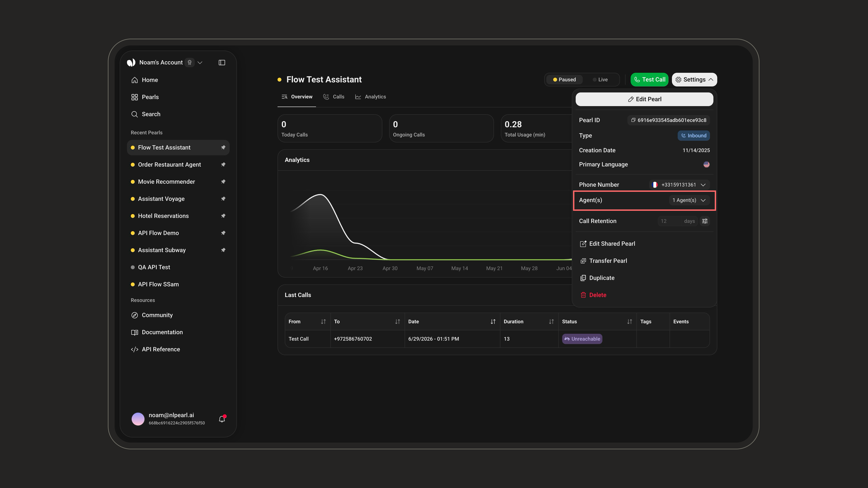The width and height of the screenshot is (868, 488).
Task: Open the Call Retention sliders icon
Action: [705, 221]
